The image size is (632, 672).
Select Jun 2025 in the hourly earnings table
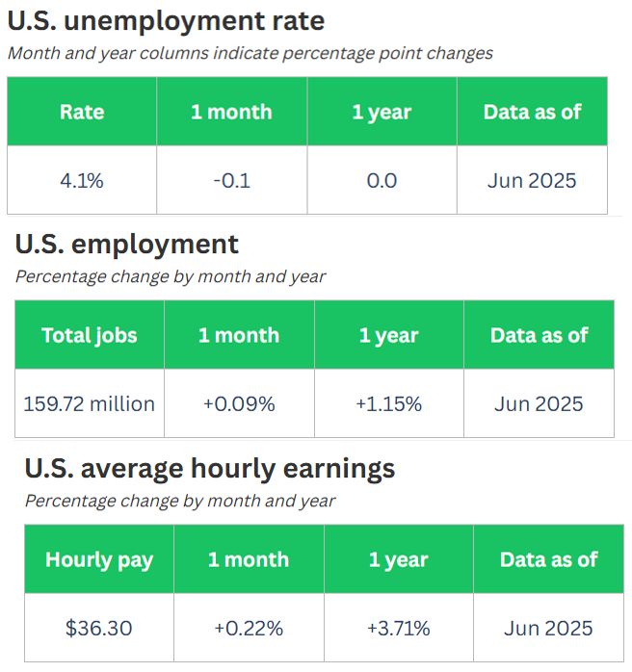(x=548, y=628)
